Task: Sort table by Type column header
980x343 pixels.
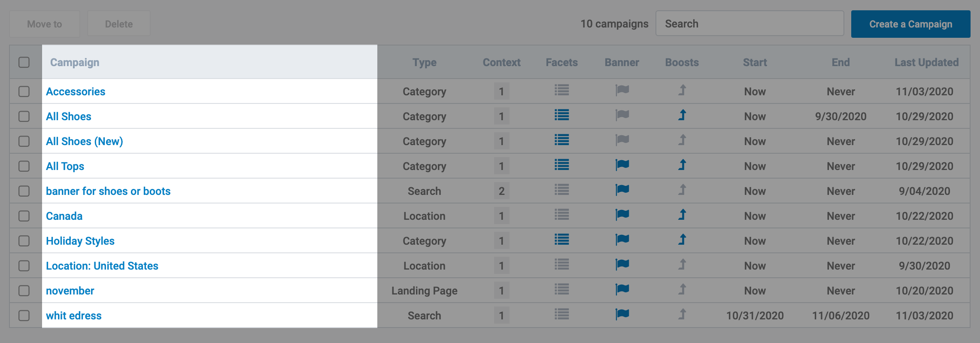Action: 424,62
